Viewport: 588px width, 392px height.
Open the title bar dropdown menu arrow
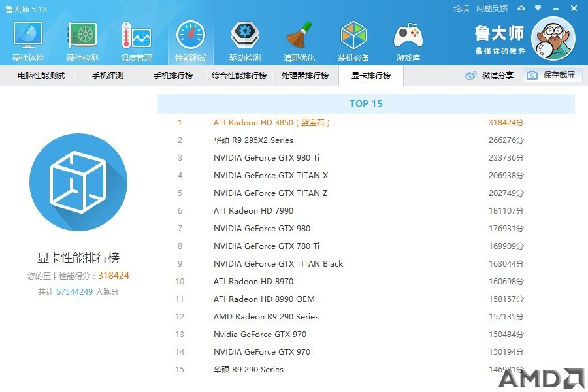coord(538,8)
